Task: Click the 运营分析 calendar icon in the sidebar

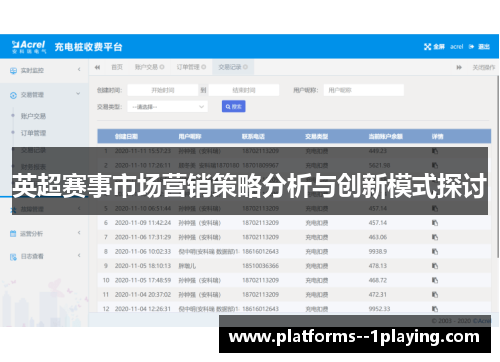Action: pyautogui.click(x=13, y=234)
